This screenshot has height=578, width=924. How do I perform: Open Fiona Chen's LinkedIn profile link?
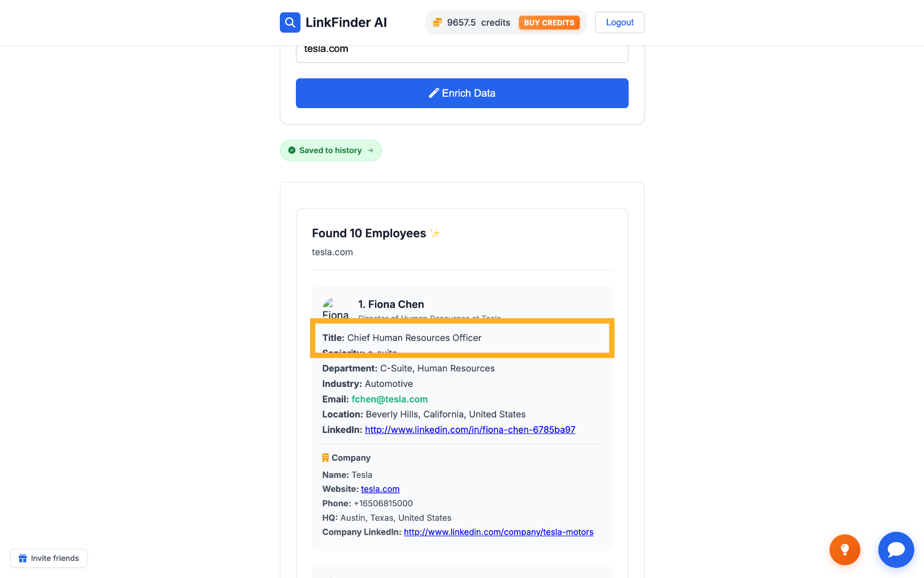(470, 430)
